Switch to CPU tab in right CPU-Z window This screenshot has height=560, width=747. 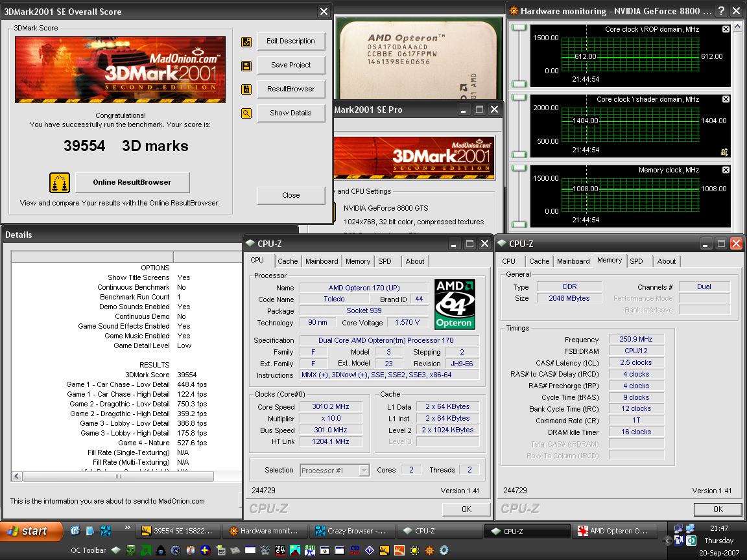click(x=509, y=261)
